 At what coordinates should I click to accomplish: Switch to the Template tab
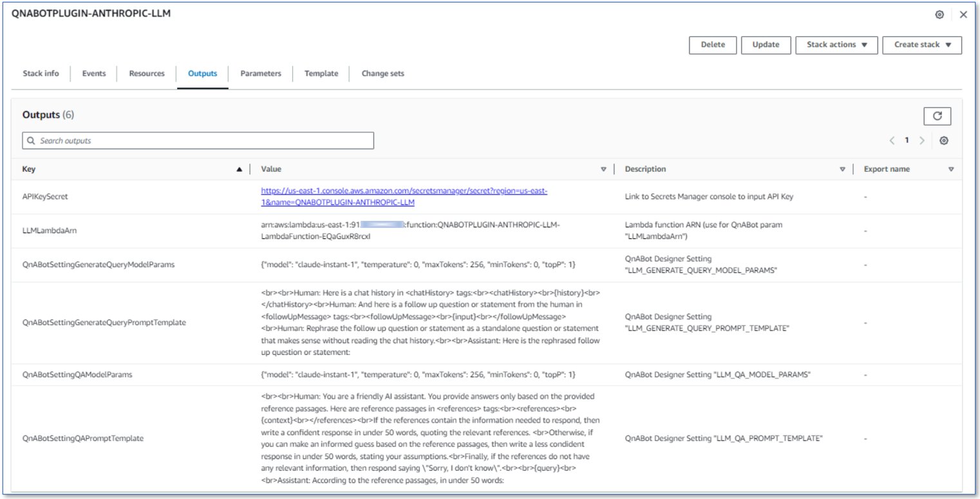(321, 73)
